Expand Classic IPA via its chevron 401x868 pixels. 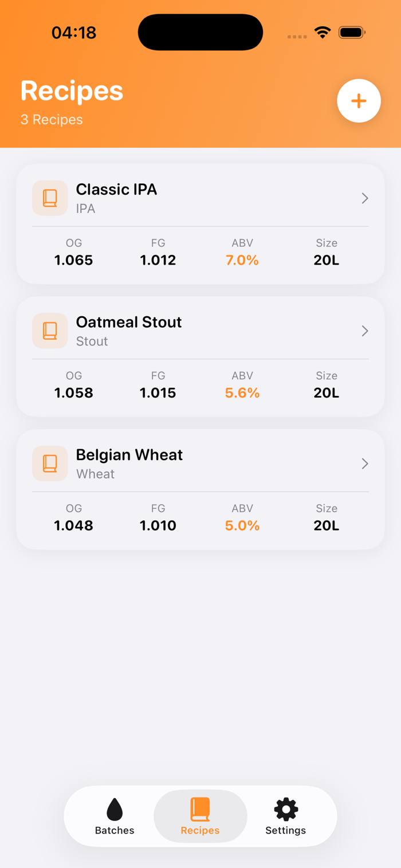(x=365, y=198)
